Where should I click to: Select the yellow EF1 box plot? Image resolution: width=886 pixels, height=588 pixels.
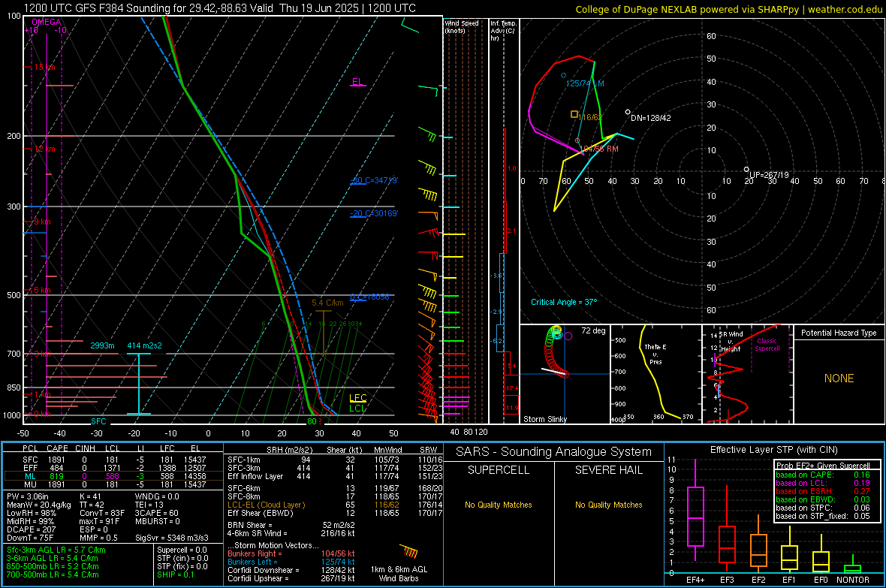point(789,557)
